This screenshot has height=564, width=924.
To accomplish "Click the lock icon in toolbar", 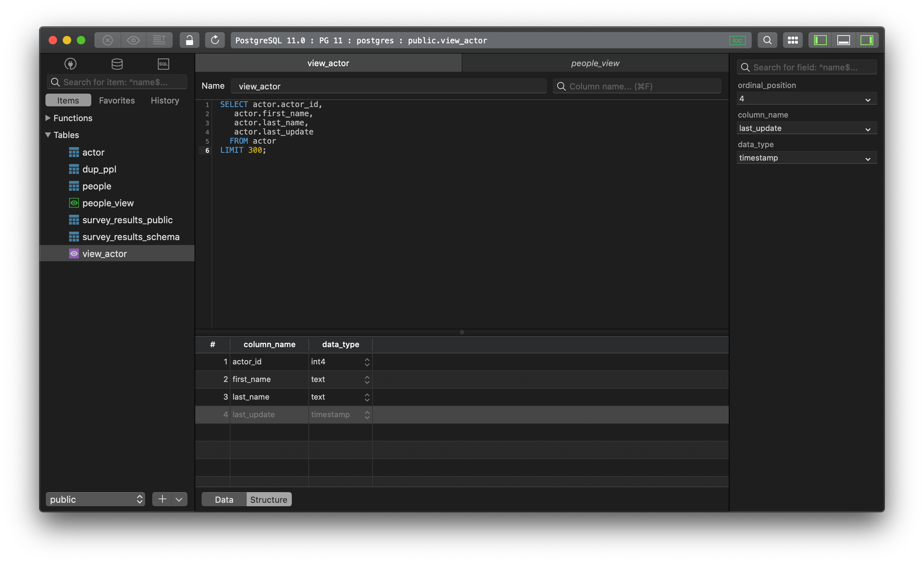I will (x=189, y=40).
